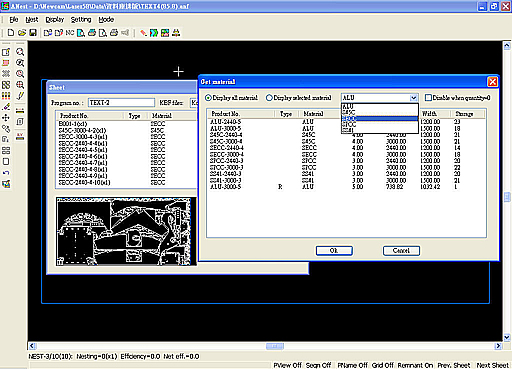The width and height of the screenshot is (512, 369).
Task: Open a file using the folder icon
Action: pyautogui.click(x=22, y=33)
